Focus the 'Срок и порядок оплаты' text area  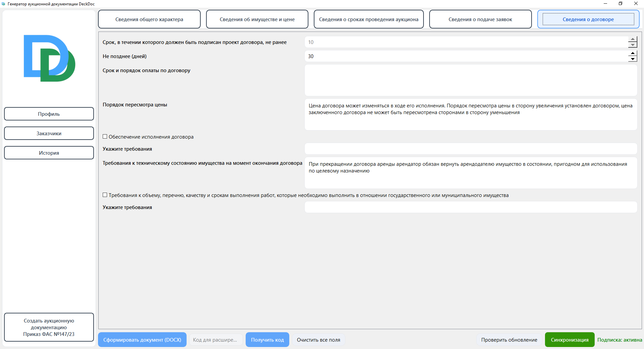point(470,81)
